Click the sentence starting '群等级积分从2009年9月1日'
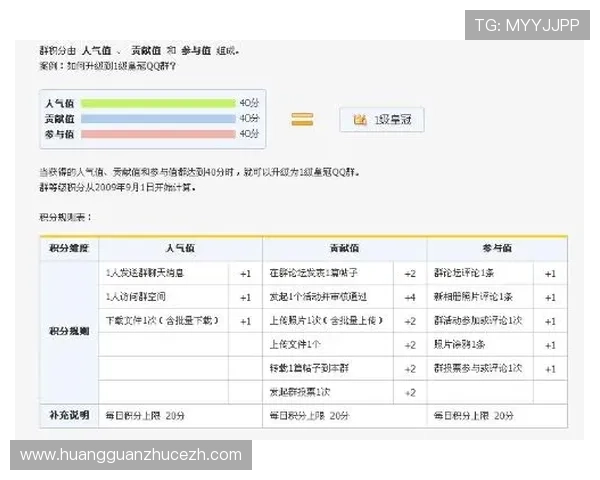The width and height of the screenshot is (600, 480). pos(118,187)
